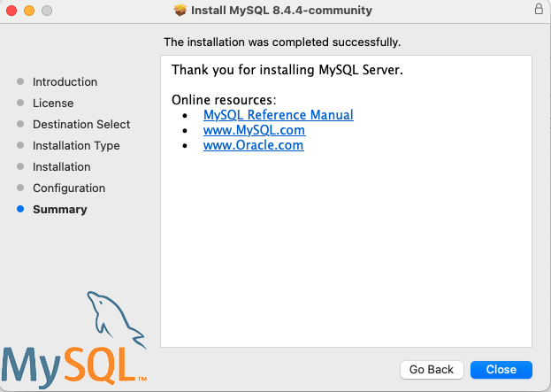Click the red close window button
The height and width of the screenshot is (392, 551).
point(11,11)
